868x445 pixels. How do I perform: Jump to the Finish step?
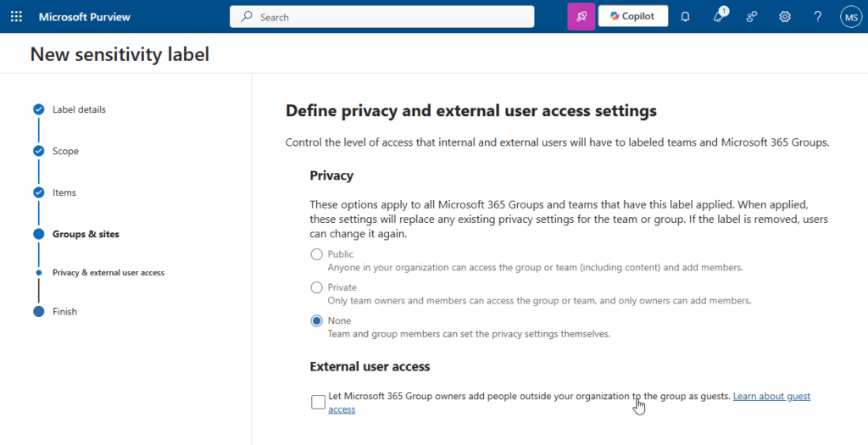64,311
